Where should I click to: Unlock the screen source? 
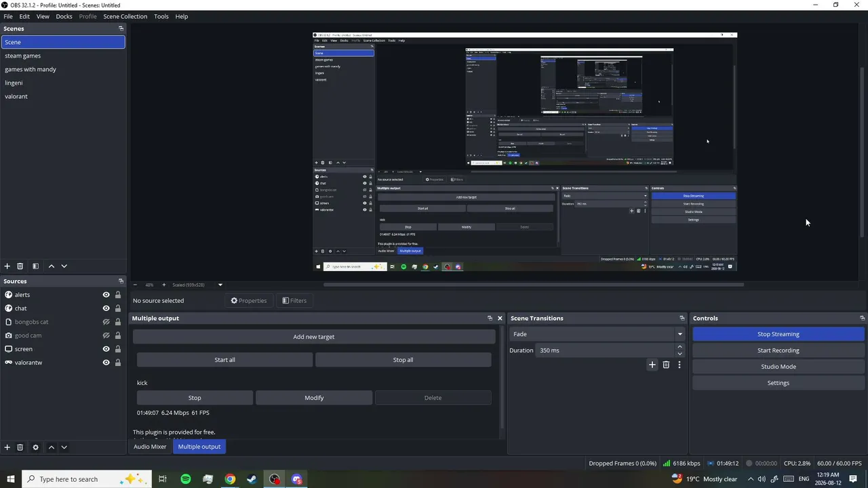pyautogui.click(x=118, y=349)
